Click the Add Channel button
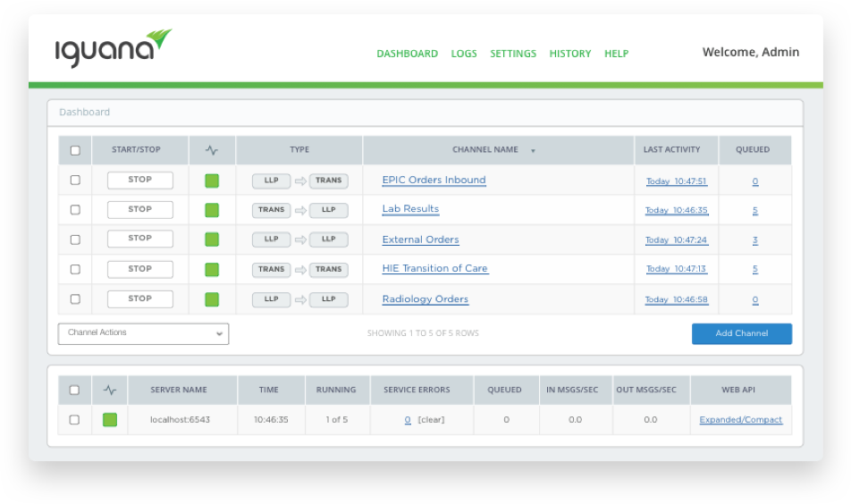The width and height of the screenshot is (851, 504). click(x=741, y=333)
